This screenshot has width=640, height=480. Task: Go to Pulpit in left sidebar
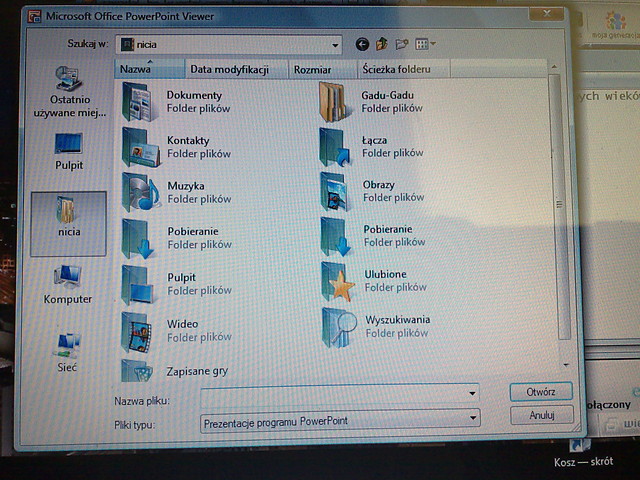point(69,151)
